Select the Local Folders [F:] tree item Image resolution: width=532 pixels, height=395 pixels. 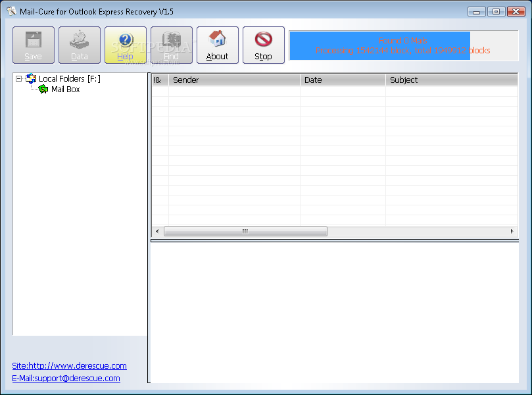tap(70, 79)
